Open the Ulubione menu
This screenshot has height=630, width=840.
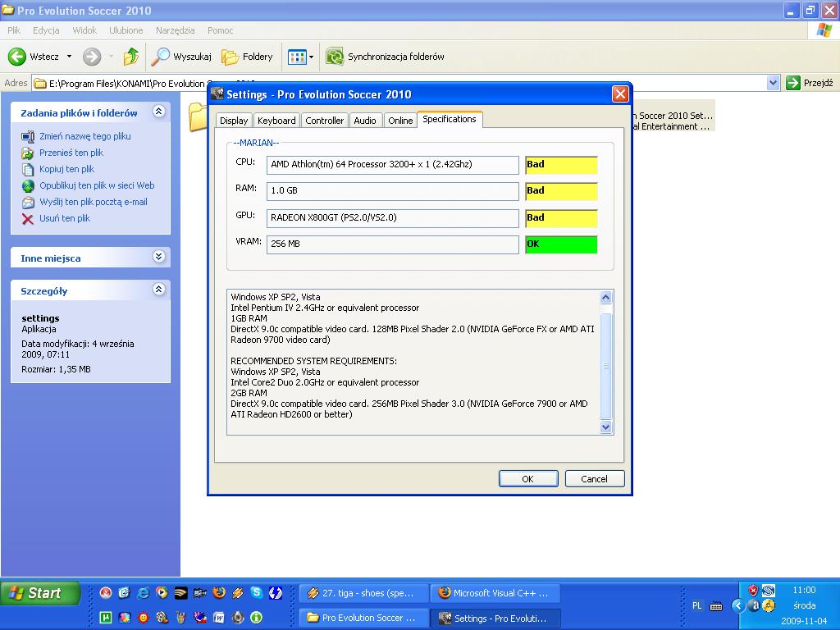point(126,30)
